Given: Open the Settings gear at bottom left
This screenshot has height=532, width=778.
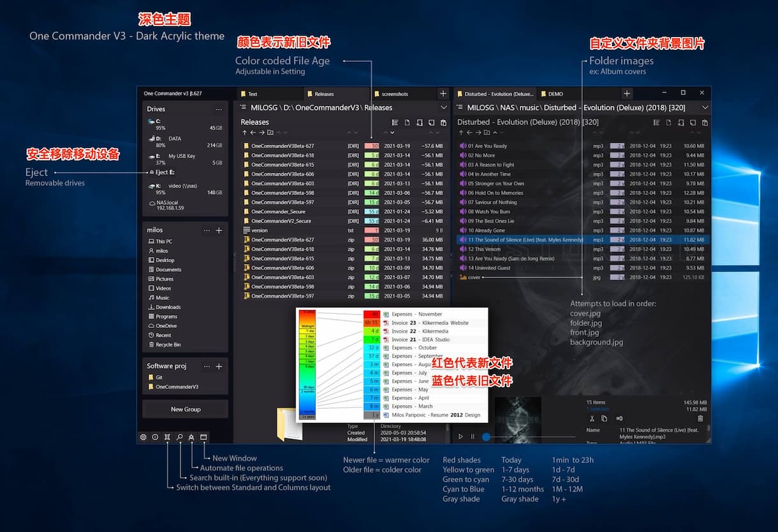Looking at the screenshot, I should click(x=143, y=437).
